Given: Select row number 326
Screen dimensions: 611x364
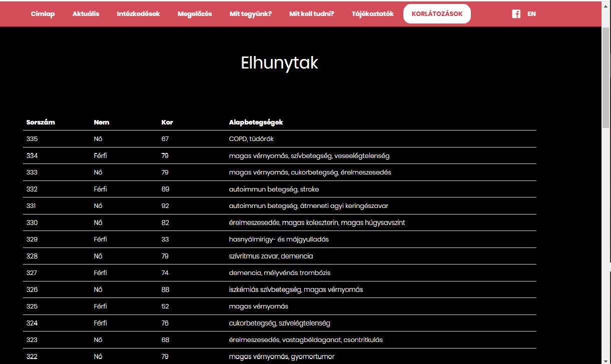Looking at the screenshot, I should (x=32, y=289).
